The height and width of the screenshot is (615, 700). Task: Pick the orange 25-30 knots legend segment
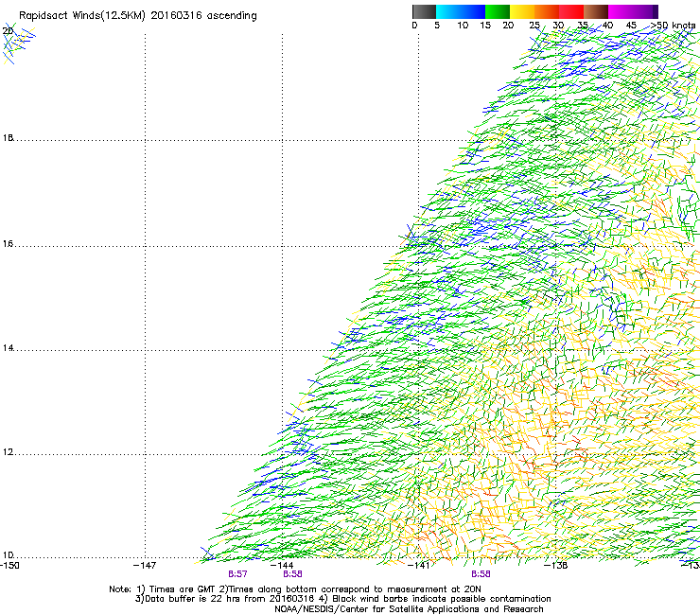click(x=547, y=11)
